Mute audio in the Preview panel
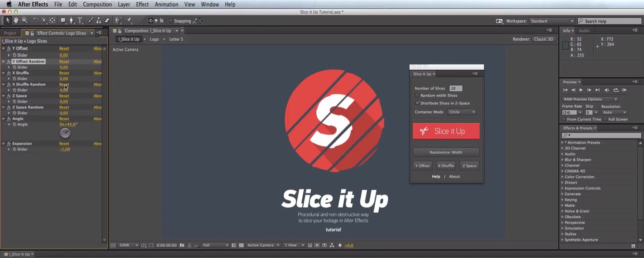Screen dimensions: 644x258 (x=607, y=90)
